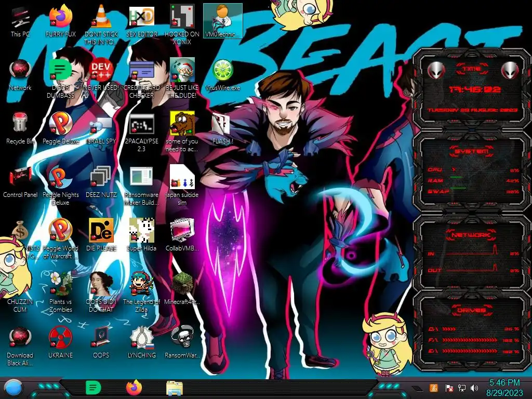Viewport: 532px width, 399px height.
Task: Open the money bag desktop icon
Action: click(20, 230)
